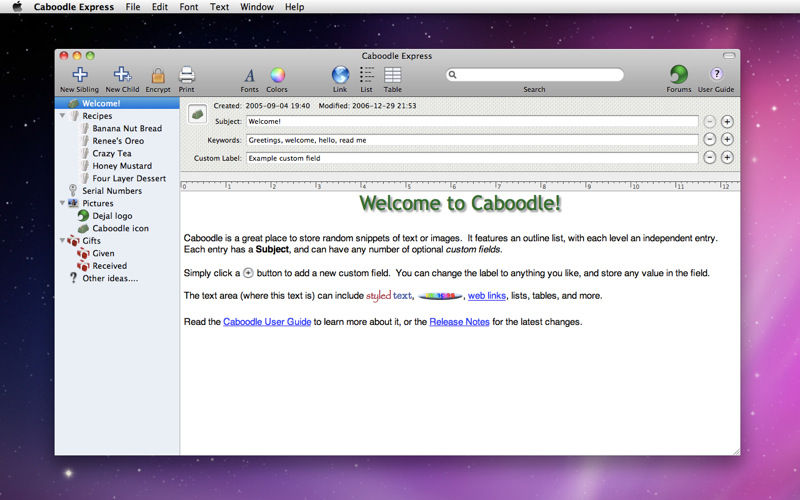Open the File menu

click(133, 7)
